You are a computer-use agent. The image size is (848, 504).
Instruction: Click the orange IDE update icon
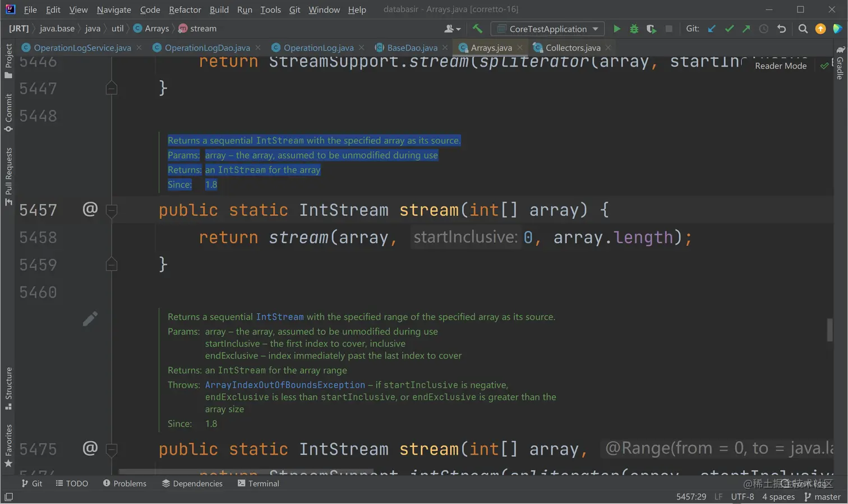click(x=821, y=29)
